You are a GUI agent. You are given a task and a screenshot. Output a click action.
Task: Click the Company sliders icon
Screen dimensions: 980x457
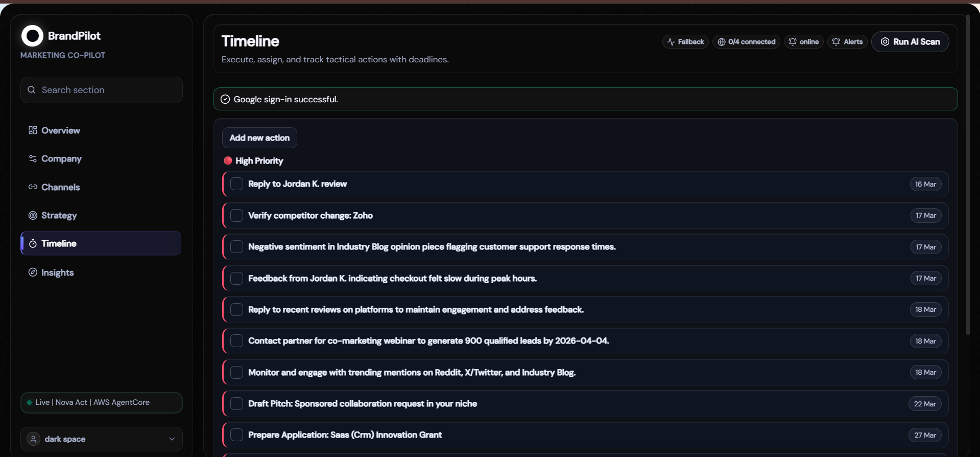tap(33, 158)
